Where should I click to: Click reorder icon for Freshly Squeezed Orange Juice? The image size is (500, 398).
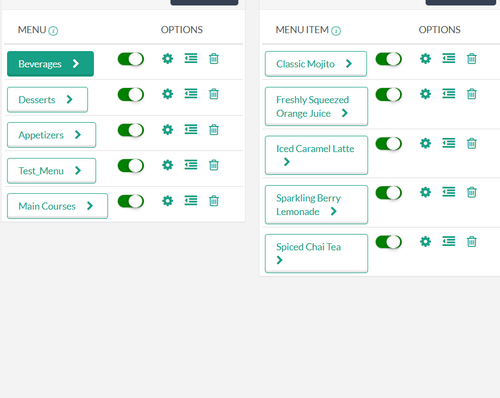click(x=449, y=94)
